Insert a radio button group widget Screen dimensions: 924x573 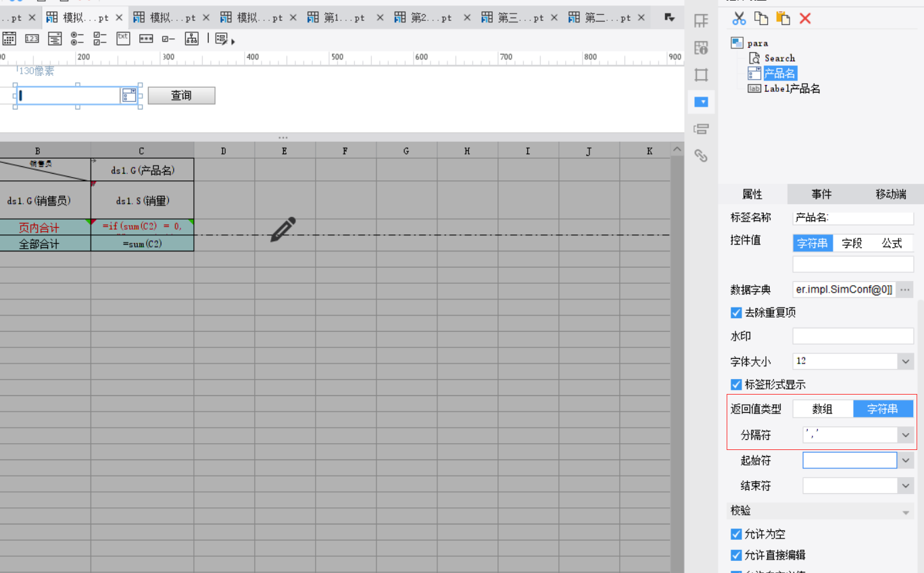click(77, 39)
